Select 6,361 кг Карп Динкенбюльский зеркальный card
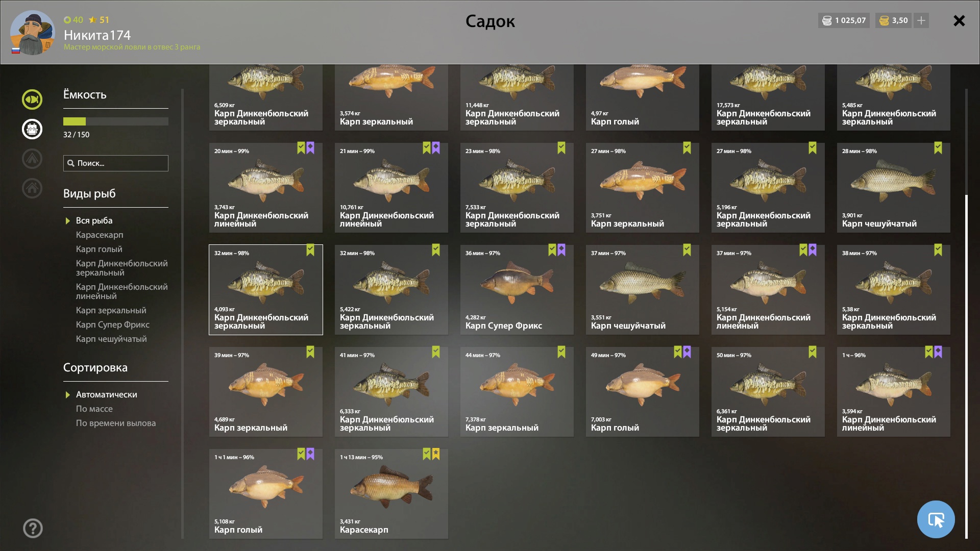 point(768,392)
